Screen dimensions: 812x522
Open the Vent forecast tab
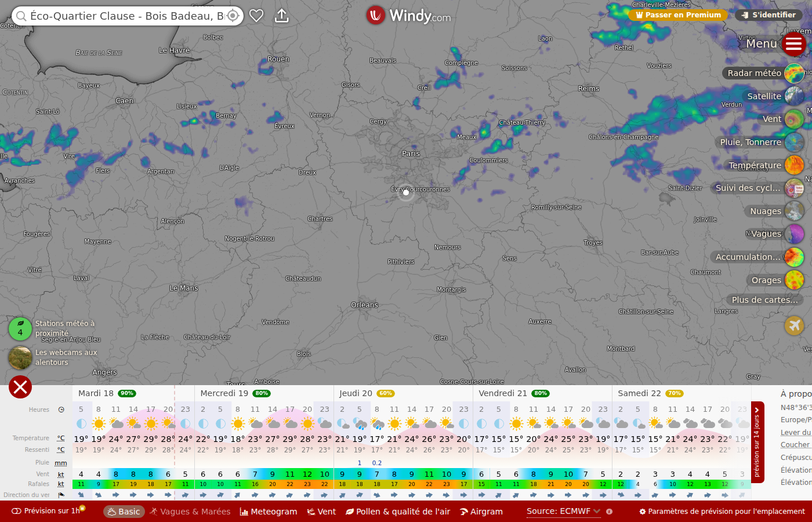click(x=322, y=512)
